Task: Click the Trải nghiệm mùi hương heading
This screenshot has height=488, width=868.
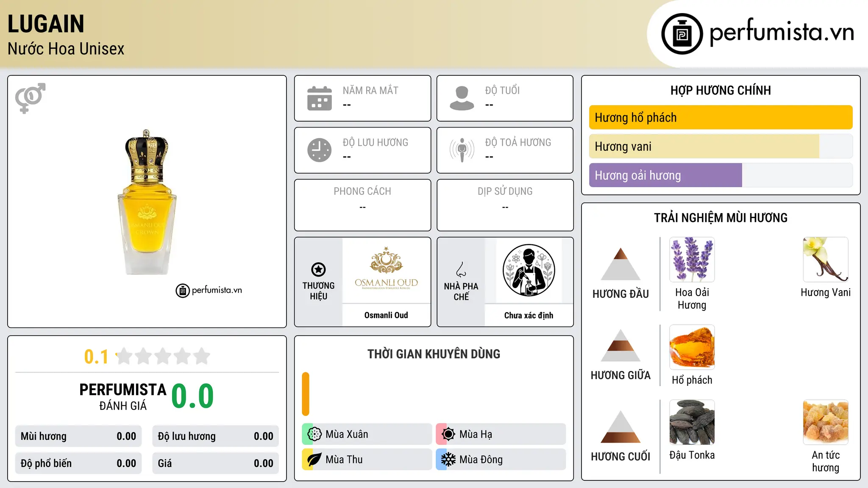Action: pos(721,218)
